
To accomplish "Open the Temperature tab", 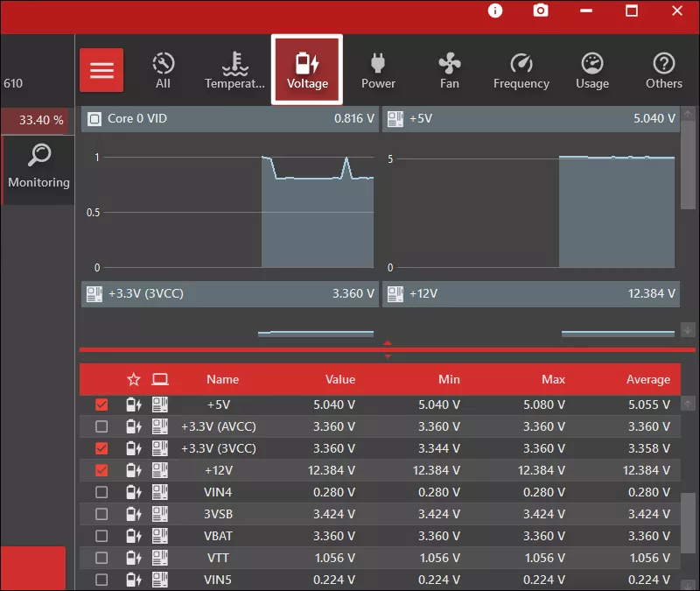I will click(234, 70).
